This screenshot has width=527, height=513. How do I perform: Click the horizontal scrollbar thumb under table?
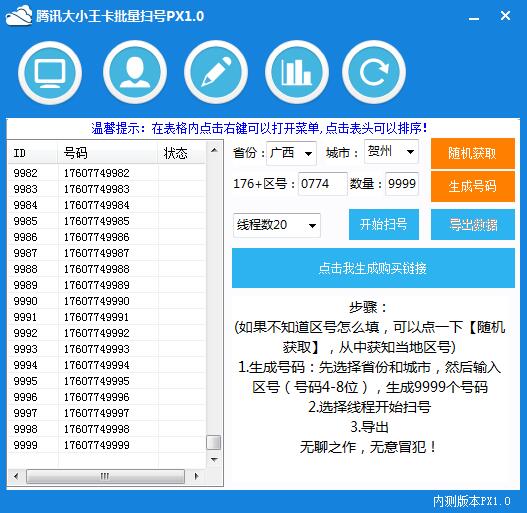105,476
